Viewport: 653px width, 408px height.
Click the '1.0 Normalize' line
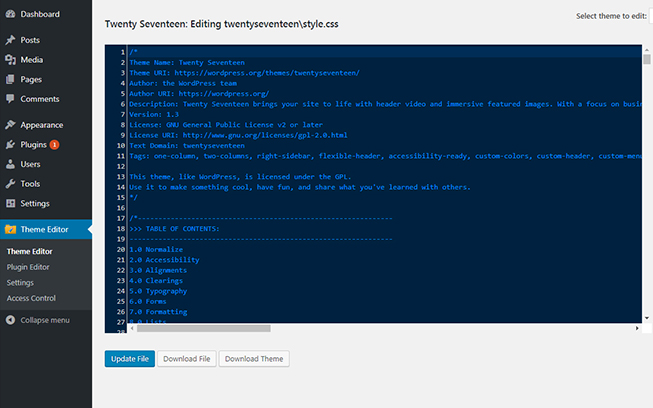tap(156, 249)
